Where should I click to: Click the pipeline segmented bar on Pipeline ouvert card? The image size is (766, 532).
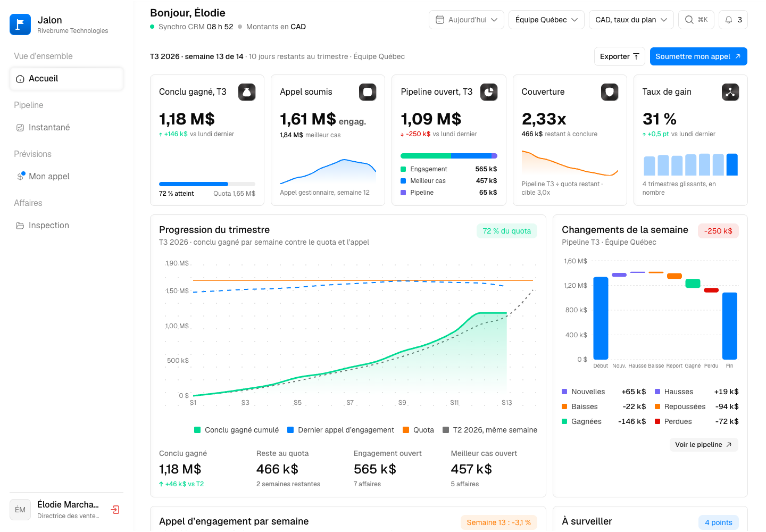coord(448,156)
